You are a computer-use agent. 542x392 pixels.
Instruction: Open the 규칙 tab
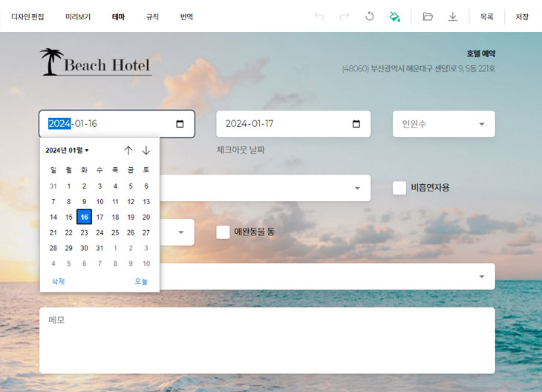(x=152, y=16)
